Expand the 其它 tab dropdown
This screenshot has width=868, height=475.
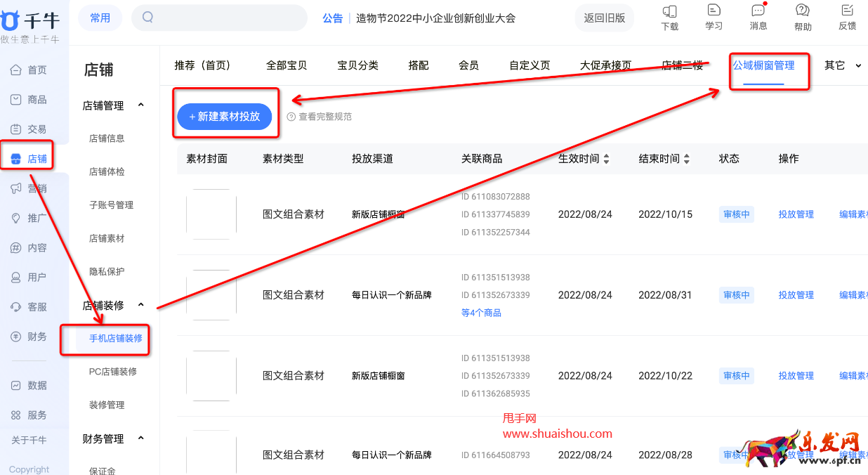842,65
